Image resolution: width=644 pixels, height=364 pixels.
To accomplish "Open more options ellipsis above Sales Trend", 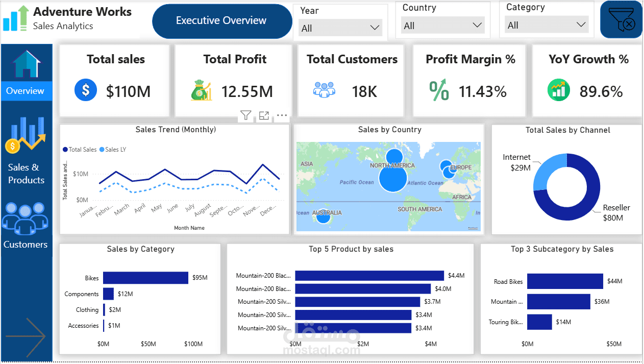I will pyautogui.click(x=282, y=116).
